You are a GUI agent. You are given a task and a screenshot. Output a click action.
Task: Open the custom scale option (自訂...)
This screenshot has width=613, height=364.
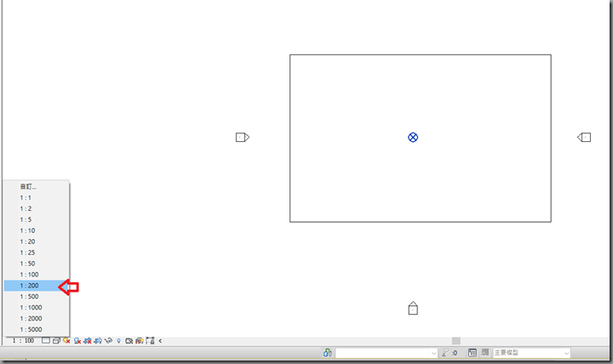[37, 187]
